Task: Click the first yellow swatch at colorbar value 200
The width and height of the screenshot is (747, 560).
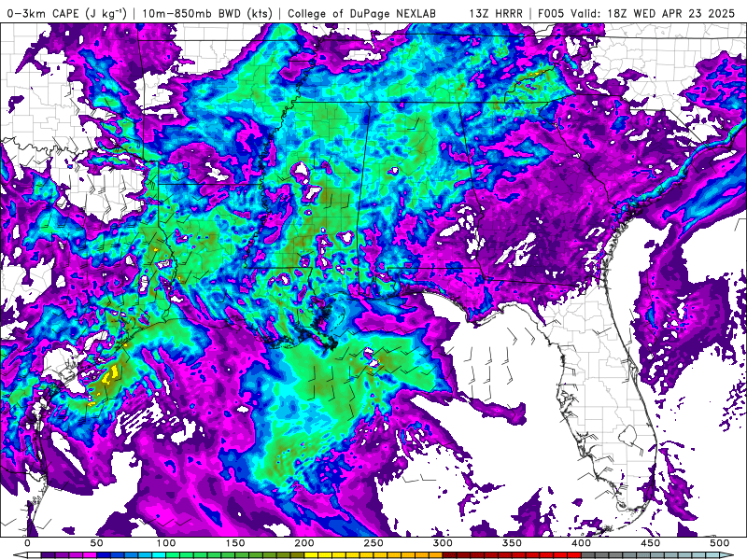Action: (x=311, y=555)
